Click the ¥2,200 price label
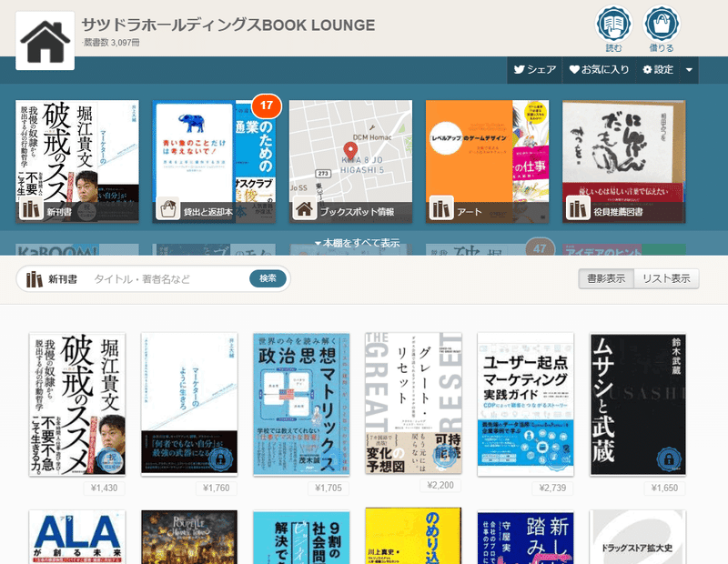This screenshot has width=728, height=564. (440, 485)
